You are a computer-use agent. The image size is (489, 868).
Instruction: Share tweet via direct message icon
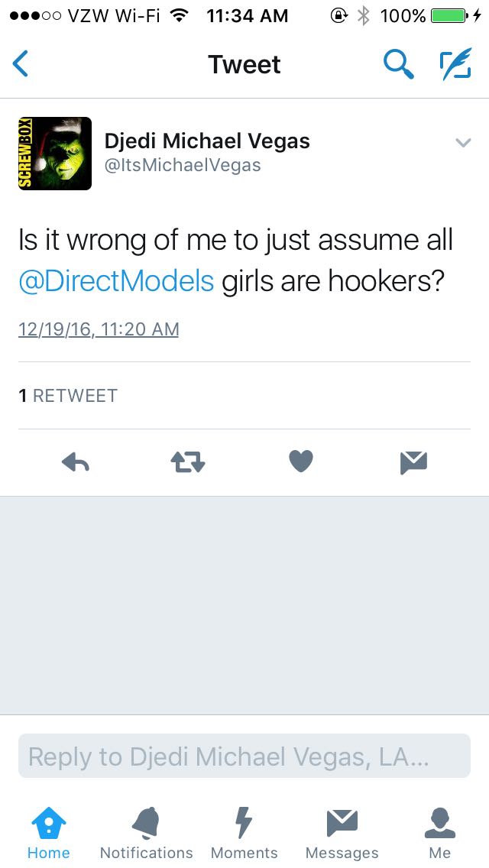(x=413, y=462)
